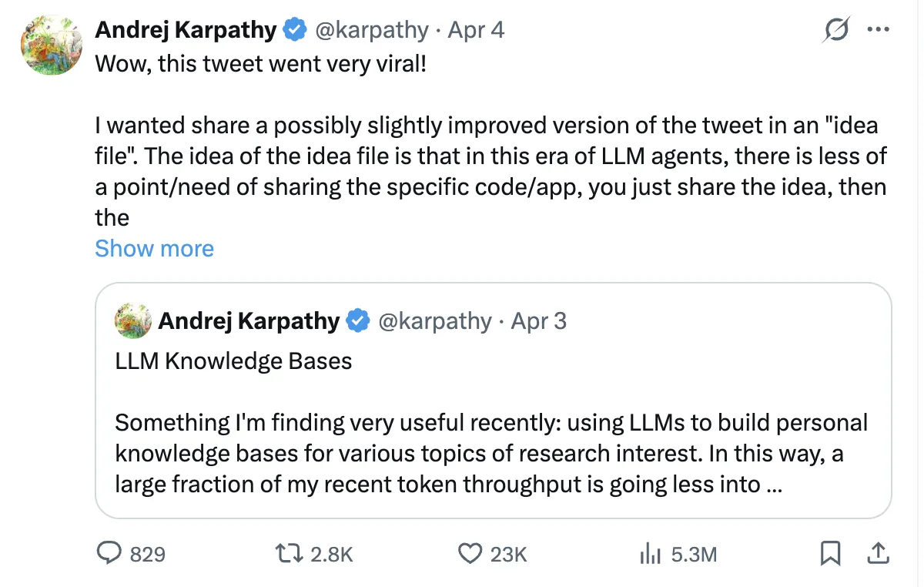
Task: Click the repost icon
Action: coord(289,554)
